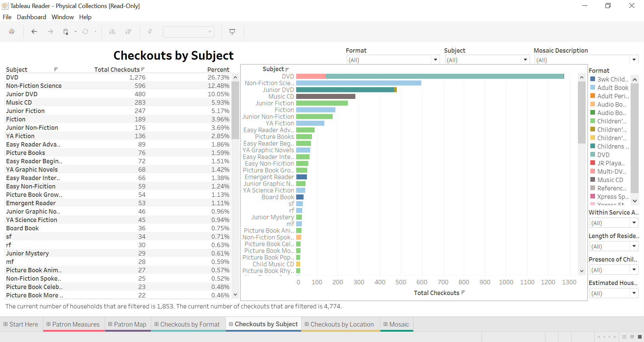Switch to the Patron Measures tab
The height and width of the screenshot is (342, 644).
tap(74, 324)
